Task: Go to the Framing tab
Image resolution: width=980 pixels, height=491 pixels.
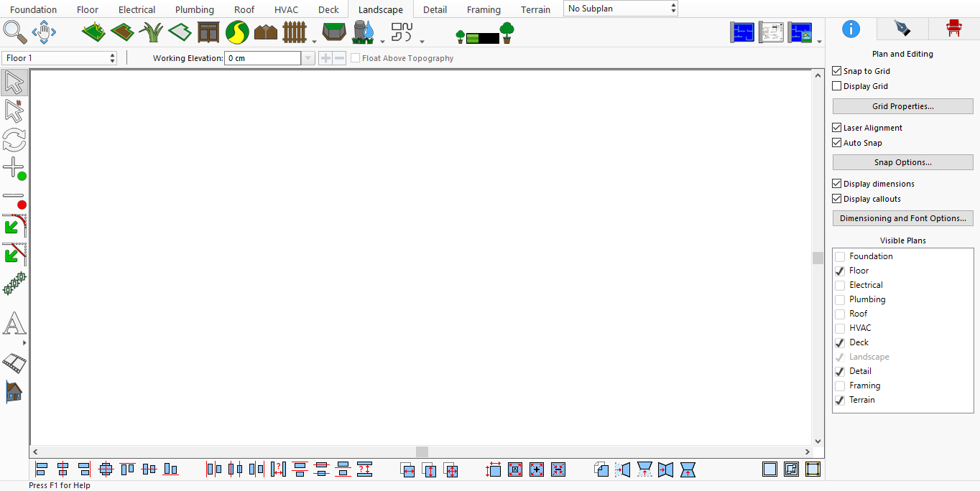Action: [484, 9]
